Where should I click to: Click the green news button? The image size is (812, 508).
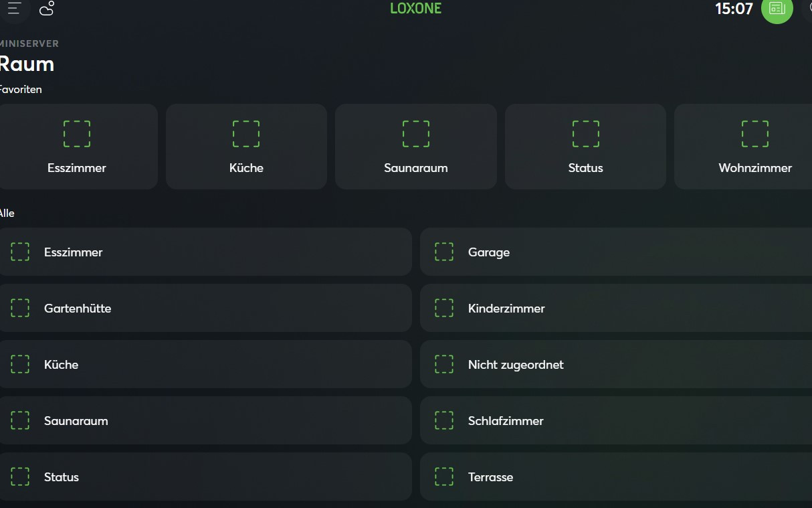pos(777,9)
